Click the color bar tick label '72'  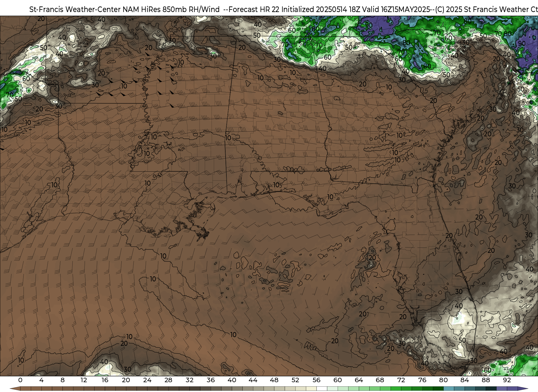(x=401, y=380)
